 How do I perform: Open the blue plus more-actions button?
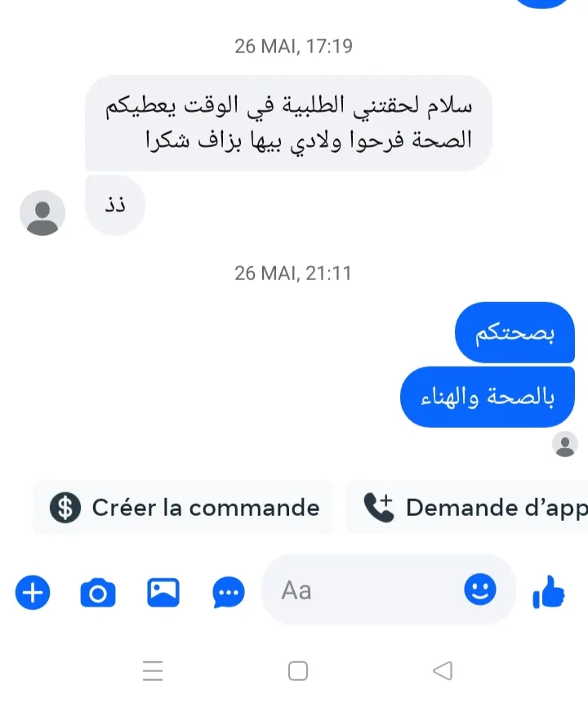(33, 592)
